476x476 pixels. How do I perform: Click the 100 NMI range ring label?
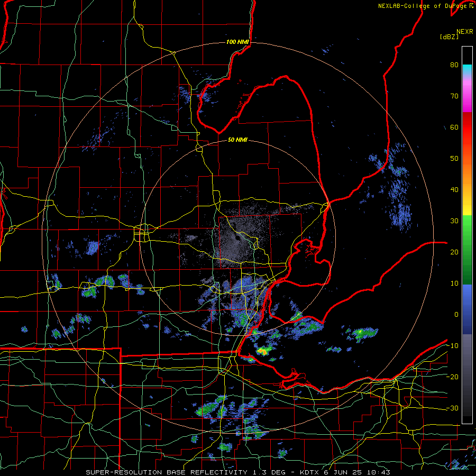[x=237, y=42]
